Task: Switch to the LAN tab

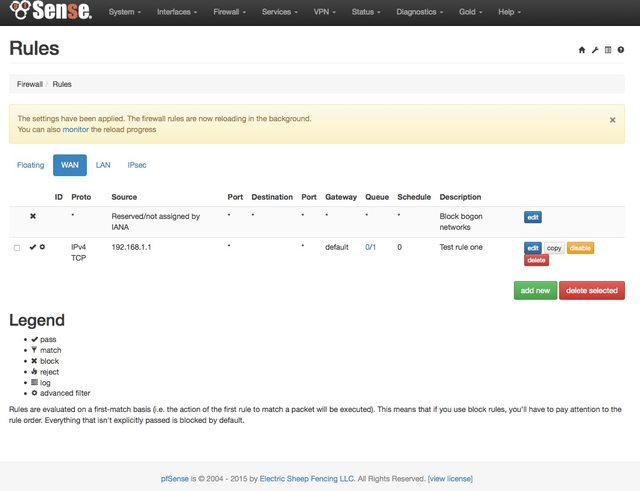Action: point(103,164)
